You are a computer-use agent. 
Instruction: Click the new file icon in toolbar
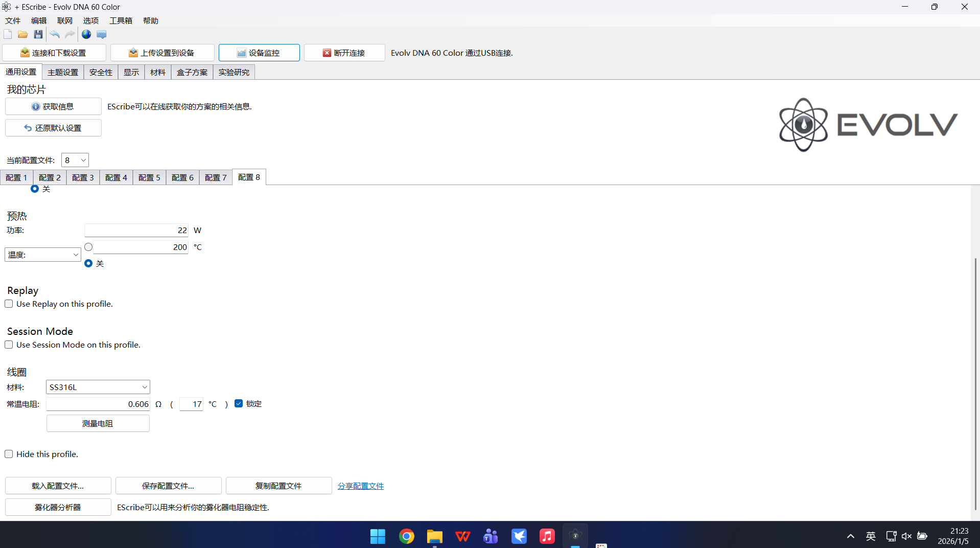coord(8,34)
